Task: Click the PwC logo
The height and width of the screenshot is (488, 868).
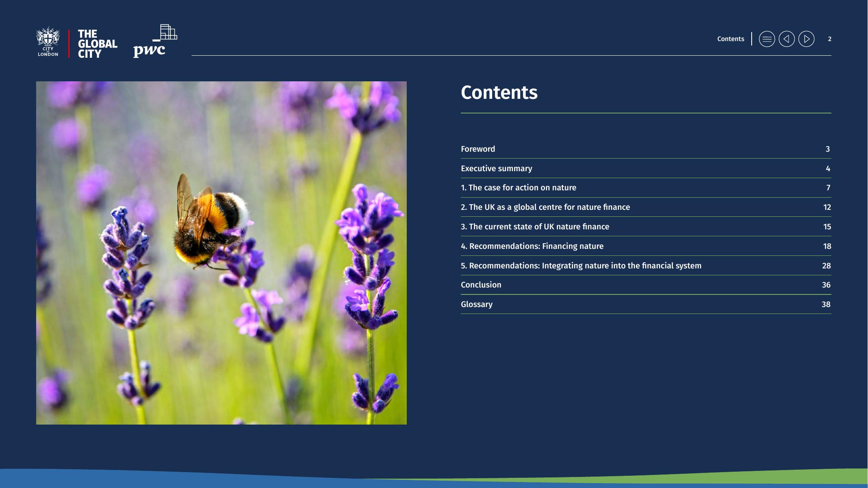Action: point(155,41)
